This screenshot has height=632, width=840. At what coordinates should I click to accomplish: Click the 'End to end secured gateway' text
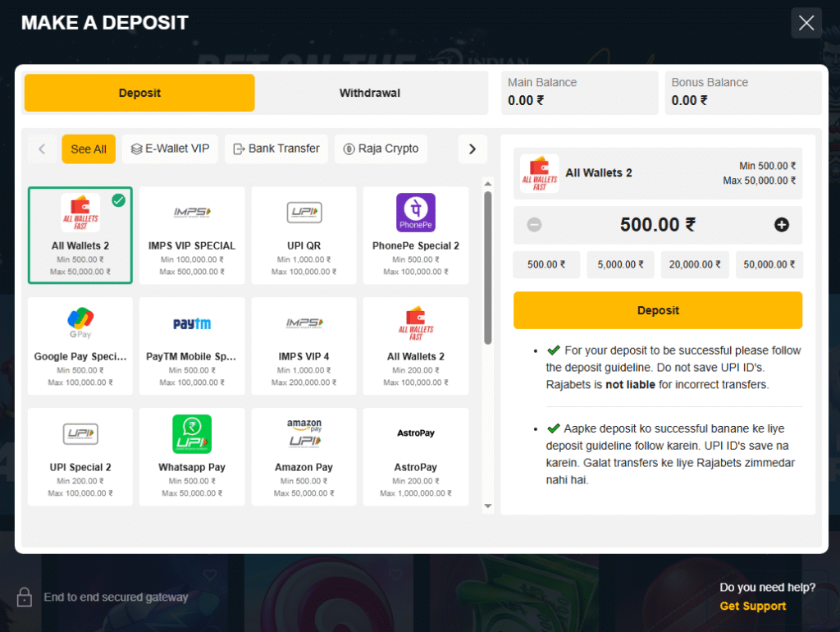[x=116, y=598]
